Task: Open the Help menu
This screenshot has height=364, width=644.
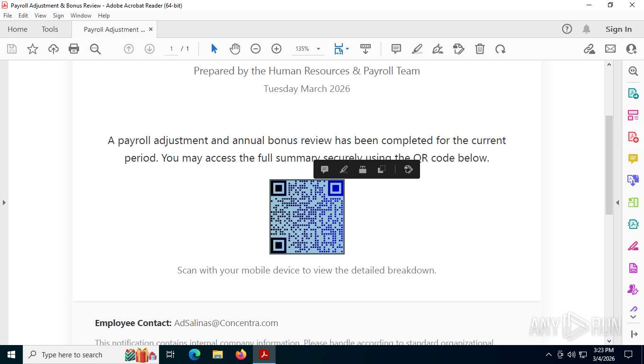Action: pos(104,16)
